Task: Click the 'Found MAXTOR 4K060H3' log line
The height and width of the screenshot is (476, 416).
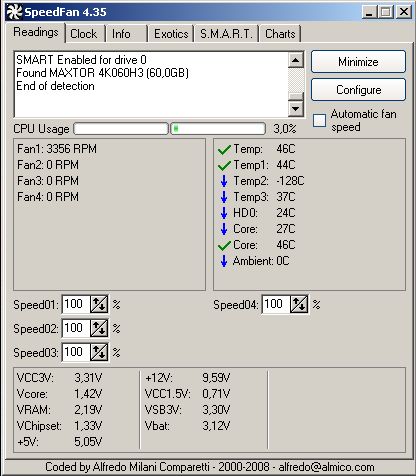Action: click(102, 73)
